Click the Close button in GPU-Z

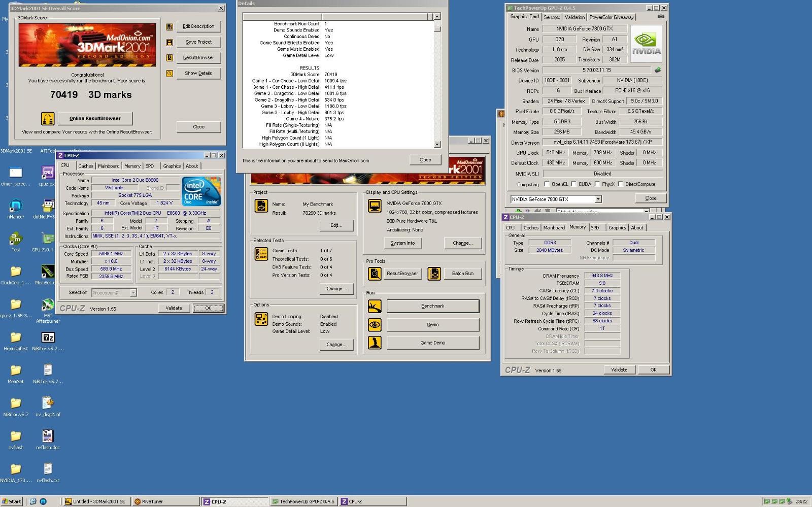651,198
